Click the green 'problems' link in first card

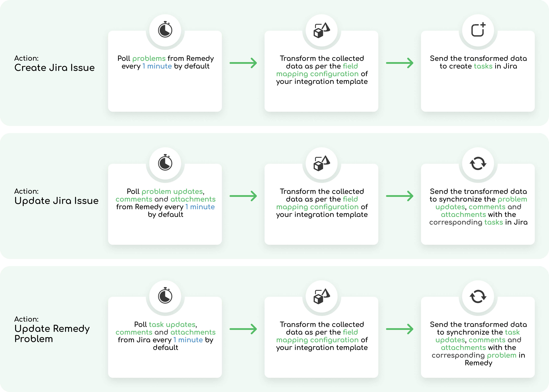(x=149, y=58)
